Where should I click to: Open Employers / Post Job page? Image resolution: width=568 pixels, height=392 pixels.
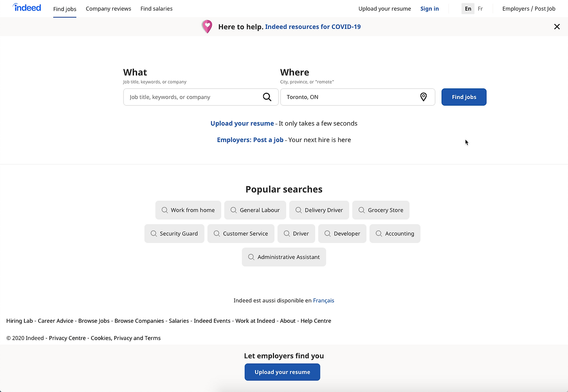coord(529,9)
